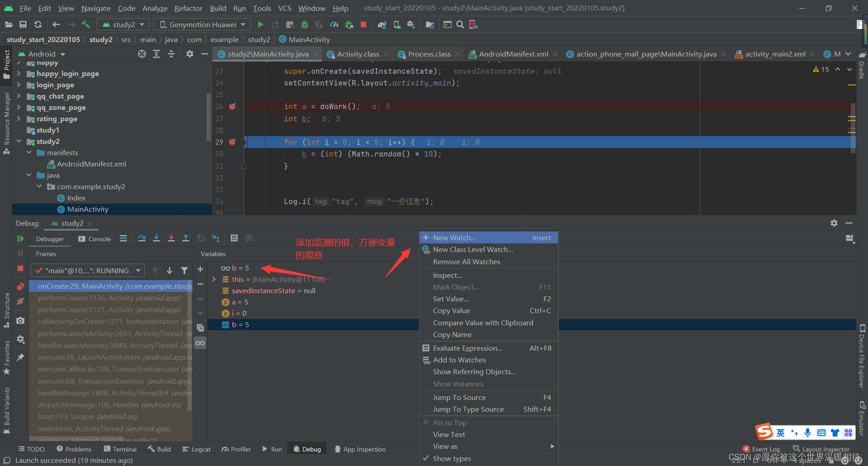
Task: Open the main thread RUNNING dropdown
Action: point(88,271)
